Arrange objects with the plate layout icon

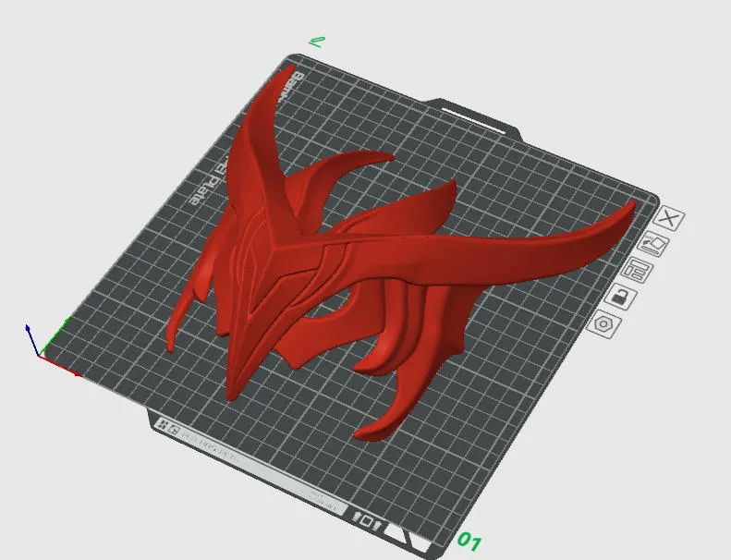tap(638, 270)
